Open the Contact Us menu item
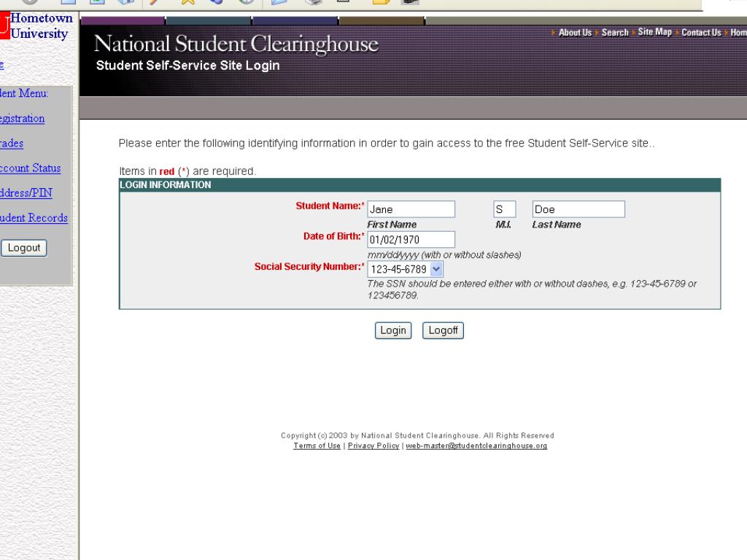 [701, 32]
